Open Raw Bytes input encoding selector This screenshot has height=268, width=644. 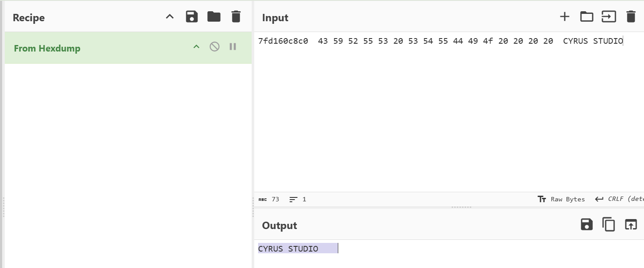coord(561,199)
